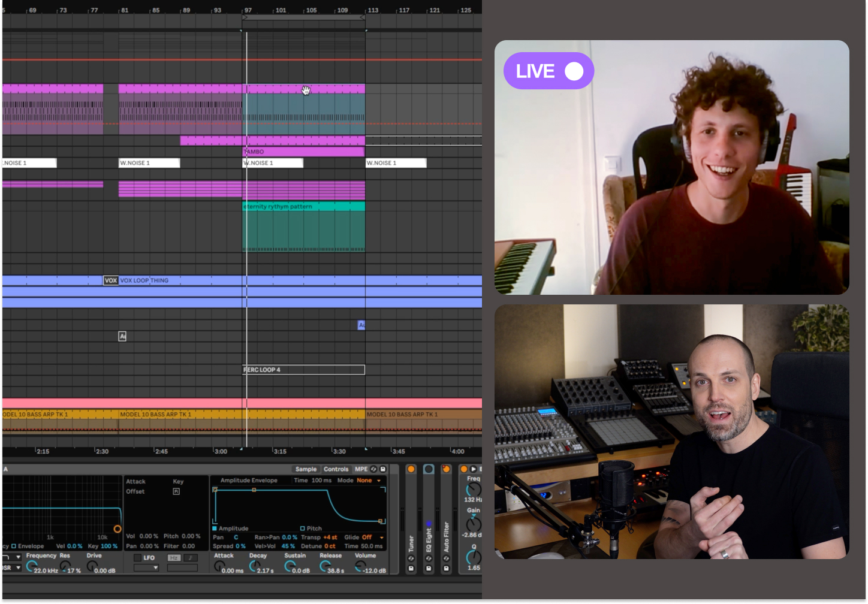Enable the LFO checkbox
This screenshot has width=868, height=604.
[137, 558]
